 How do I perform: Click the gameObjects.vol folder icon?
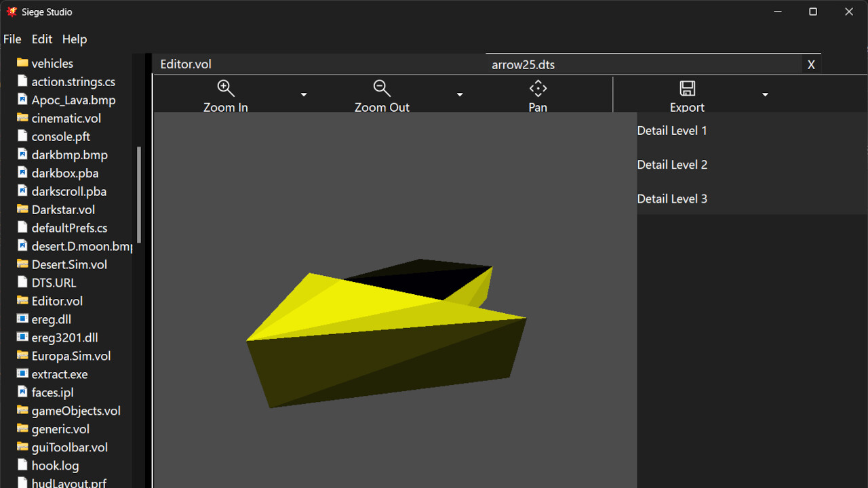22,410
